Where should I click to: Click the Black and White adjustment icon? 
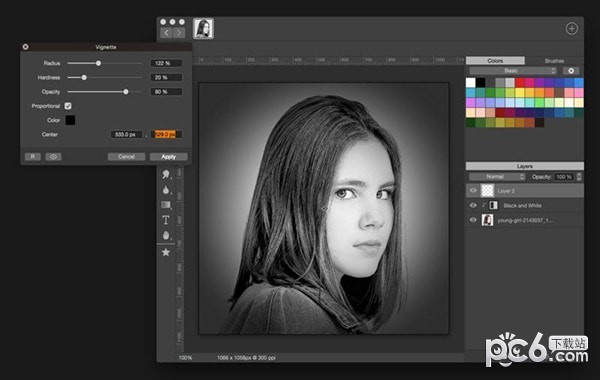coord(494,205)
